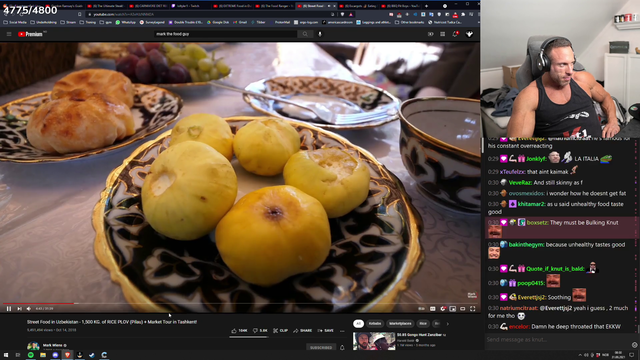Screen dimensions: 640x360
Task: Seek on the video progress bar
Action: [x=240, y=303]
